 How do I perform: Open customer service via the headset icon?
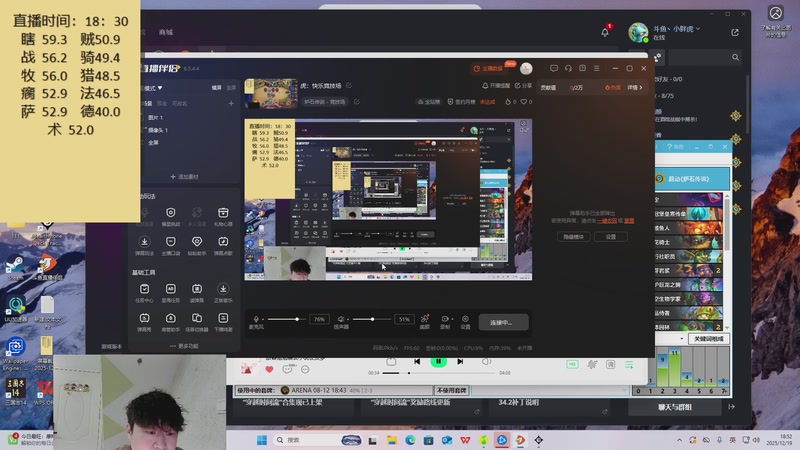(x=568, y=68)
